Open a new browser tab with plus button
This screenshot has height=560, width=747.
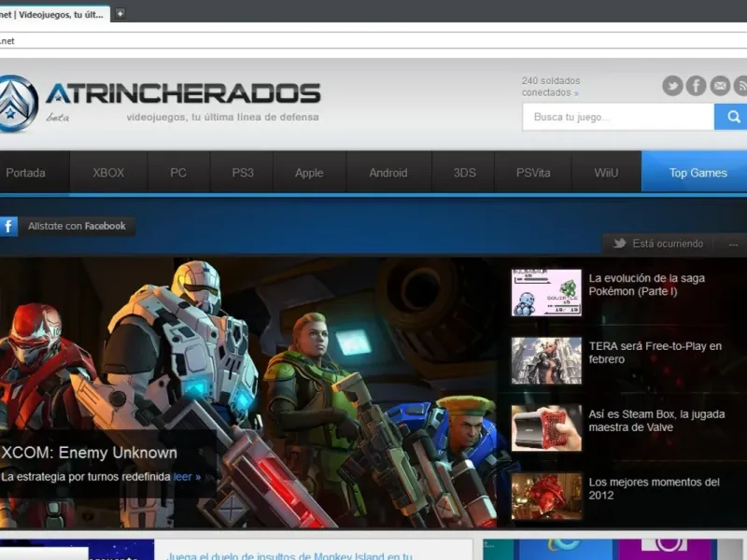click(x=120, y=14)
